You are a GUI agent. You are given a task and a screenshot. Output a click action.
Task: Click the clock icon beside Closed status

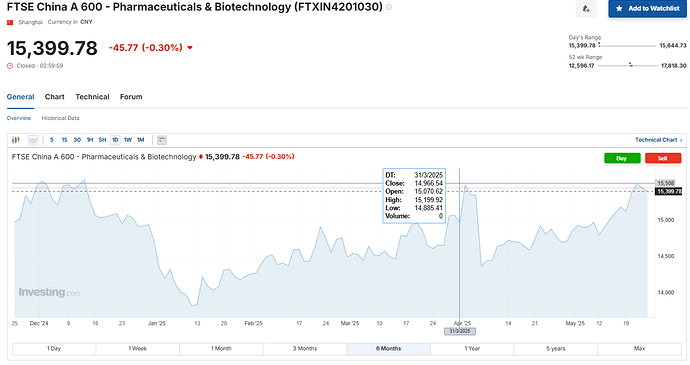point(10,66)
